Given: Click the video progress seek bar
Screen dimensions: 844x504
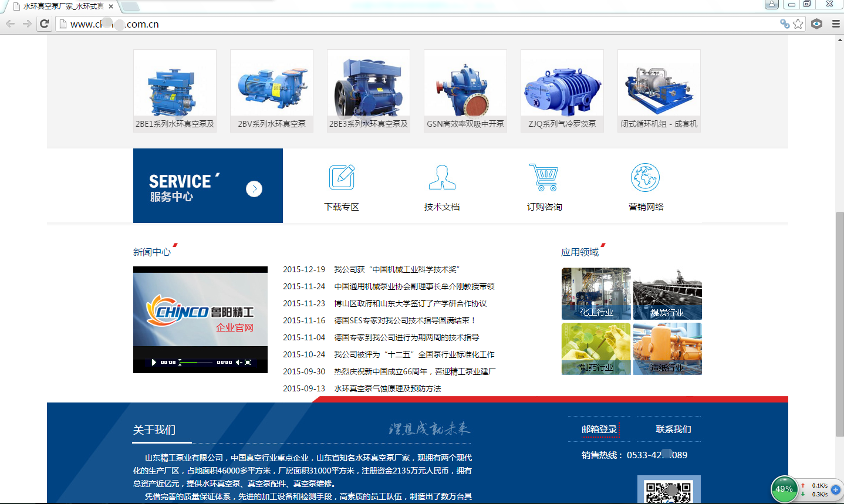Looking at the screenshot, I should click(x=197, y=363).
